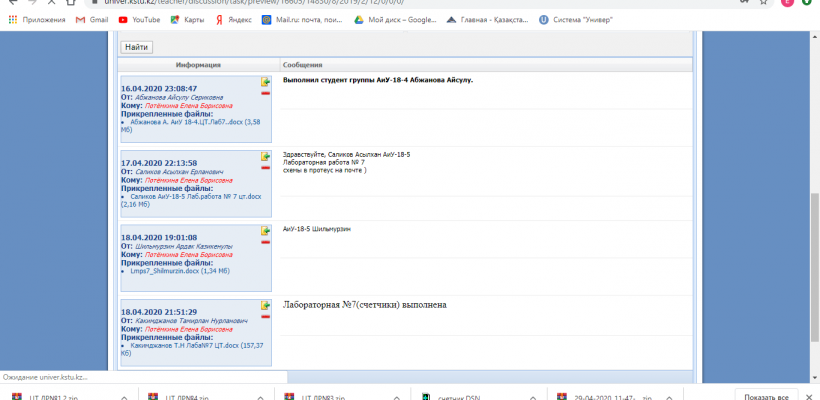Reply to Шильмурзин Ардак's message via arrow icon
The height and width of the screenshot is (400, 820).
point(266,231)
